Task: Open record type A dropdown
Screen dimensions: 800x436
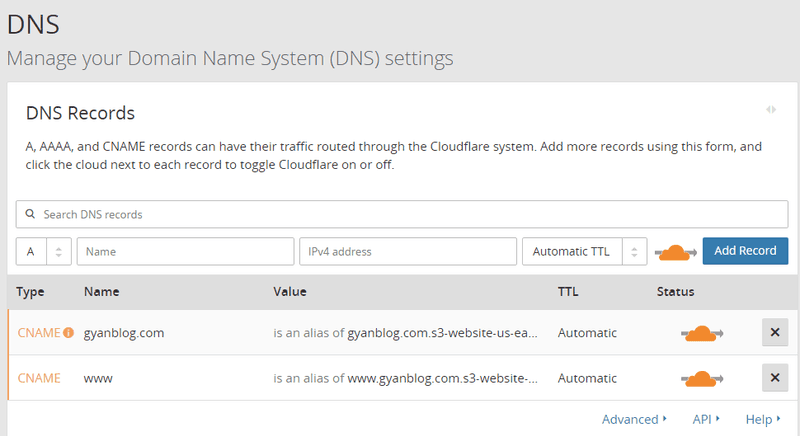Action: tap(43, 251)
